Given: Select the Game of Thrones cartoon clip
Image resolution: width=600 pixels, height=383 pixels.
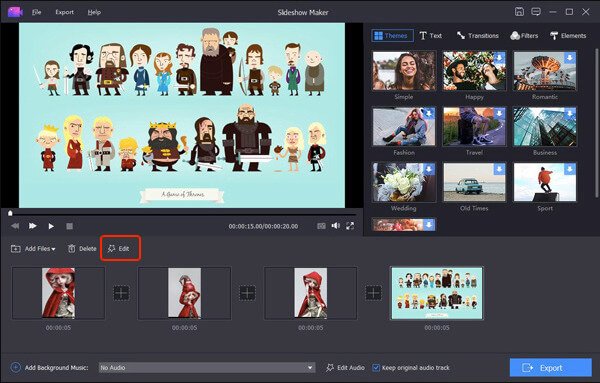Looking at the screenshot, I should click(437, 293).
